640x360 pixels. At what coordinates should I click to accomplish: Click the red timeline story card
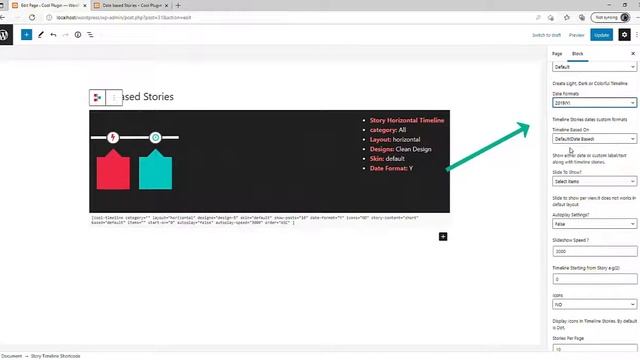pyautogui.click(x=113, y=169)
